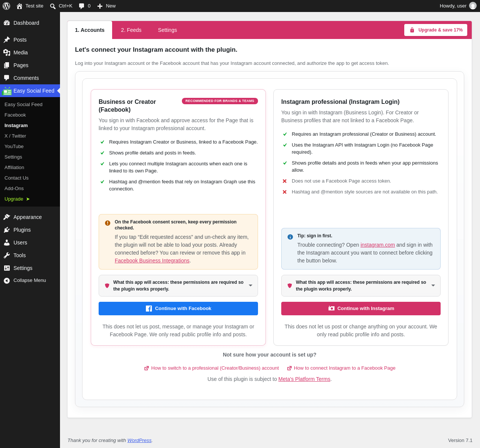Click external-link icon beside switch to professional

click(x=147, y=368)
